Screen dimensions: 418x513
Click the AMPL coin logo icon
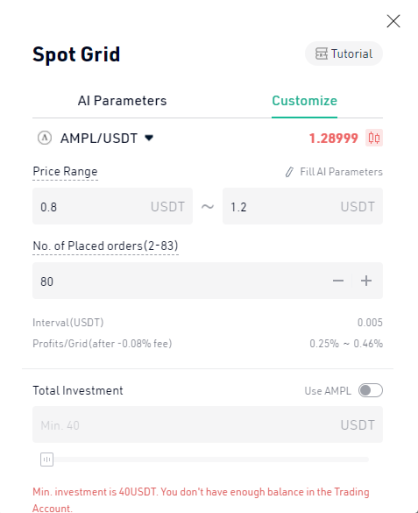(45, 138)
